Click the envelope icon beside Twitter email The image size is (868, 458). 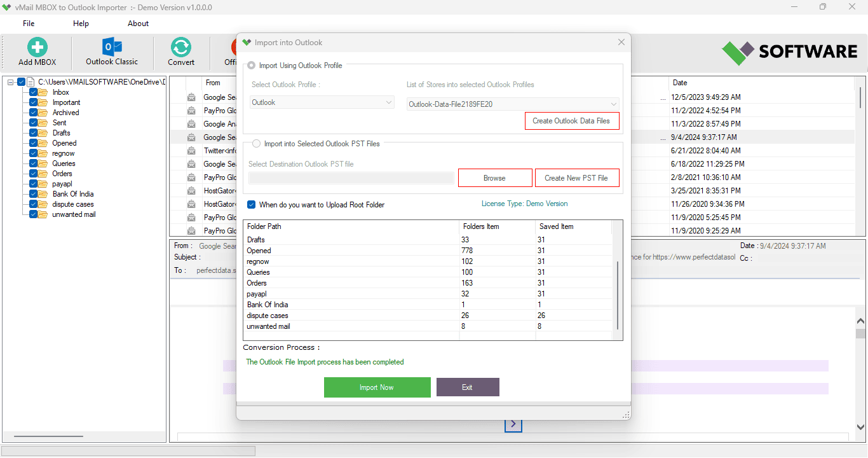[191, 151]
